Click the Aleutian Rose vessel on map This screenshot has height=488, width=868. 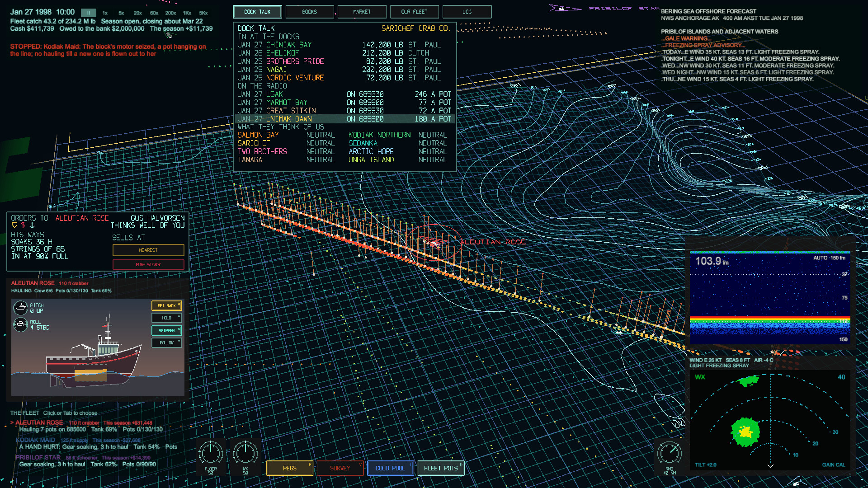coord(434,243)
